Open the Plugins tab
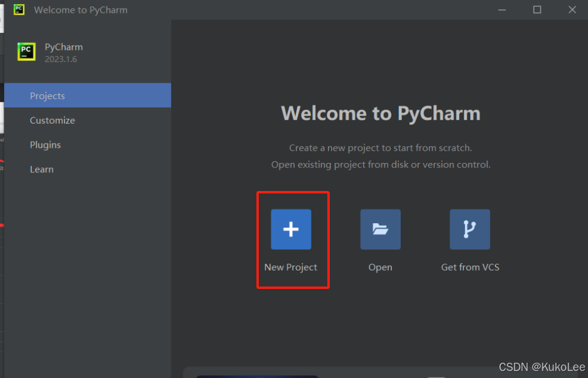588x378 pixels. (x=88, y=145)
